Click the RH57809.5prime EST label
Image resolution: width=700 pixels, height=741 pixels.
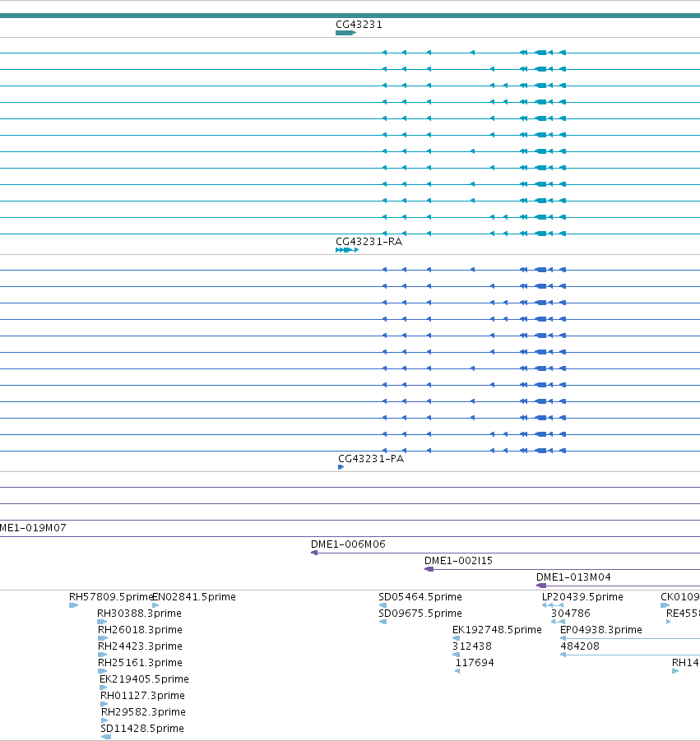pyautogui.click(x=111, y=597)
